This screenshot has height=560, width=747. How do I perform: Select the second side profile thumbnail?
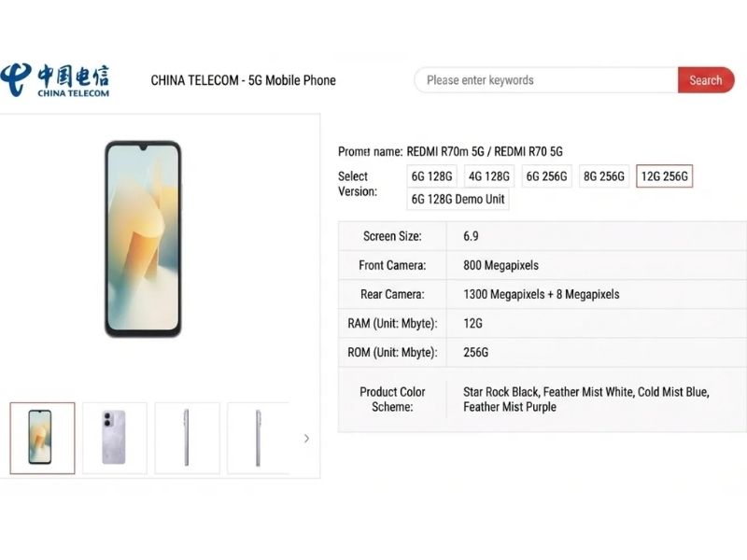pyautogui.click(x=259, y=437)
